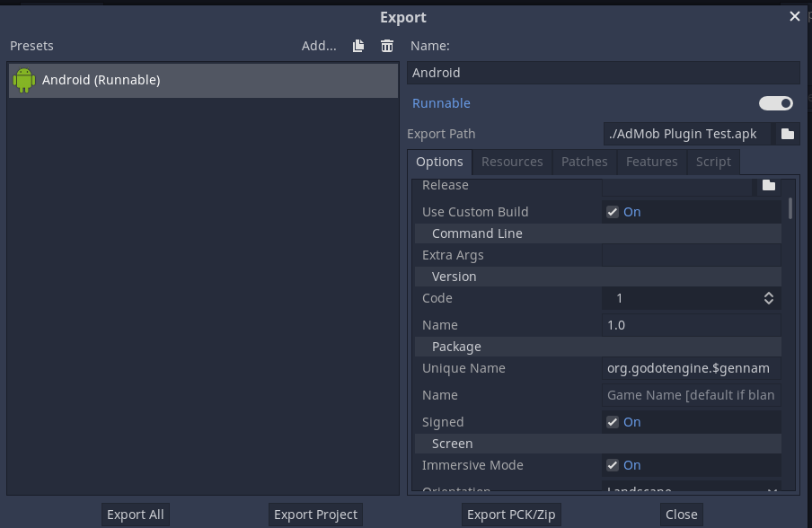Switch to the Resources tab
Image resolution: width=812 pixels, height=528 pixels.
[x=511, y=162]
